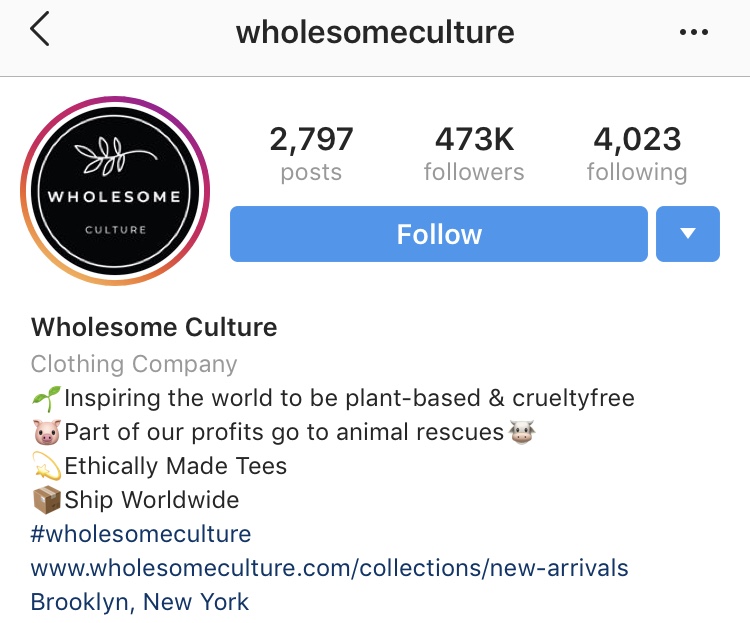Expand the dropdown arrow next to Follow
This screenshot has width=750, height=623.
point(687,234)
